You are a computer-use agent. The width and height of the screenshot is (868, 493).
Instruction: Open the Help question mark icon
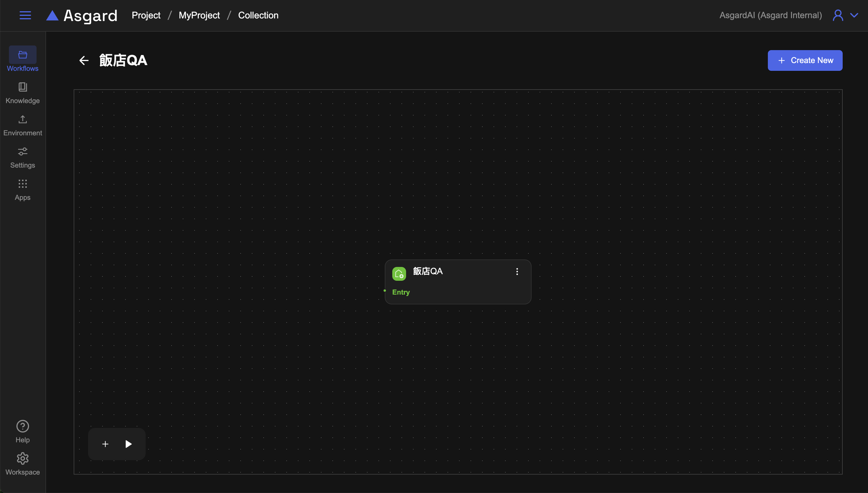[23, 426]
